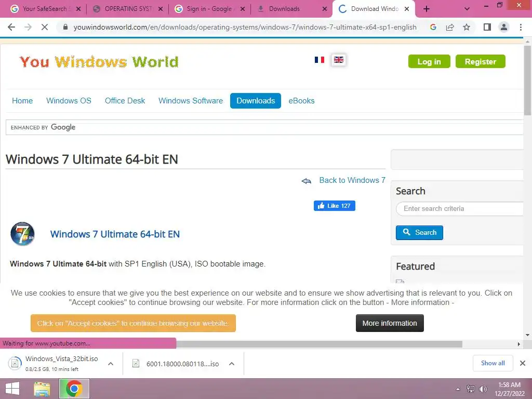Click the More information button
Viewport: 532px width, 399px height.
[x=390, y=323]
